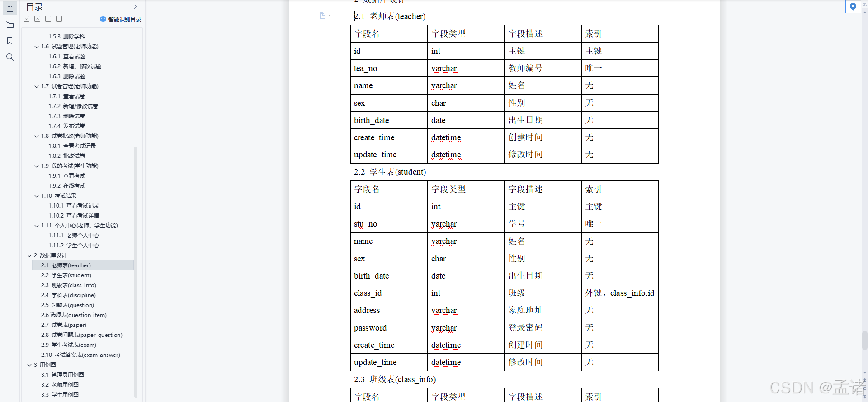Click the class_id cell in student table
The width and height of the screenshot is (868, 402).
point(389,293)
